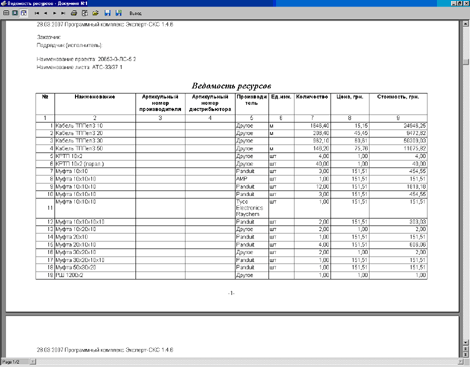Open a saved report file
Image resolution: width=470 pixels, height=367 pixels.
(95, 13)
